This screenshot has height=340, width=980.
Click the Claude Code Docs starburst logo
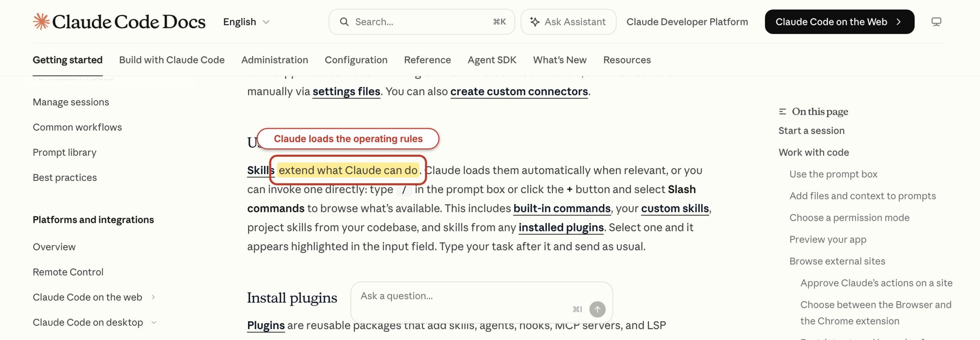click(x=41, y=21)
